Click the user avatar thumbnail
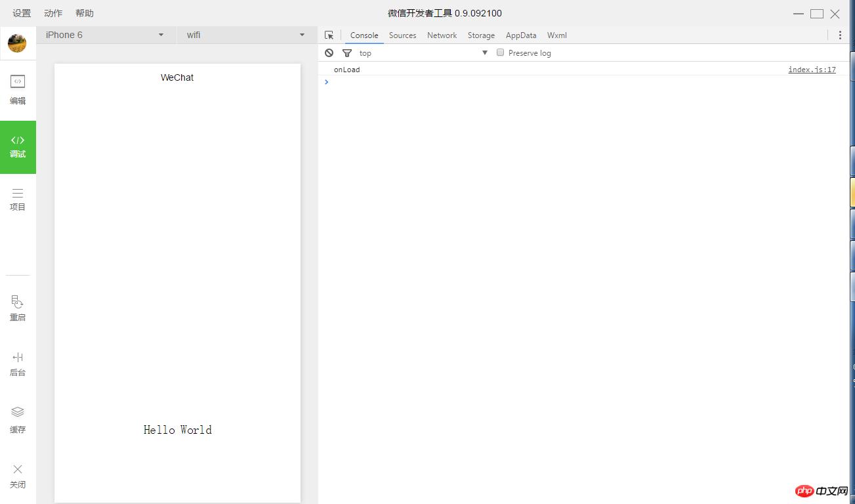 click(x=17, y=44)
